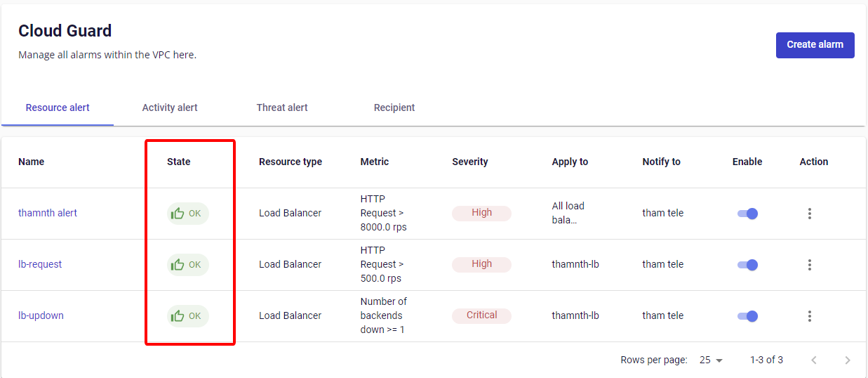The height and width of the screenshot is (378, 868).
Task: Open actions menu for thamnth alert
Action: click(x=809, y=214)
